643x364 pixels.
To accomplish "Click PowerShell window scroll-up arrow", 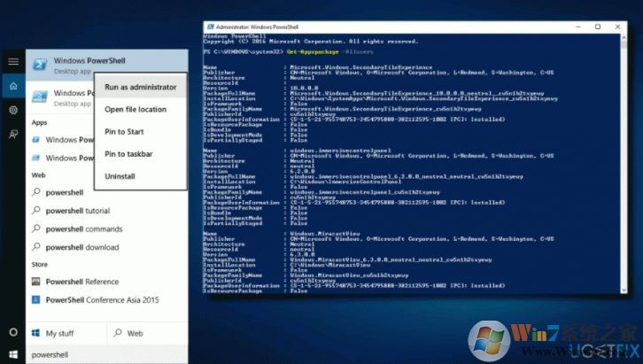I will (624, 37).
